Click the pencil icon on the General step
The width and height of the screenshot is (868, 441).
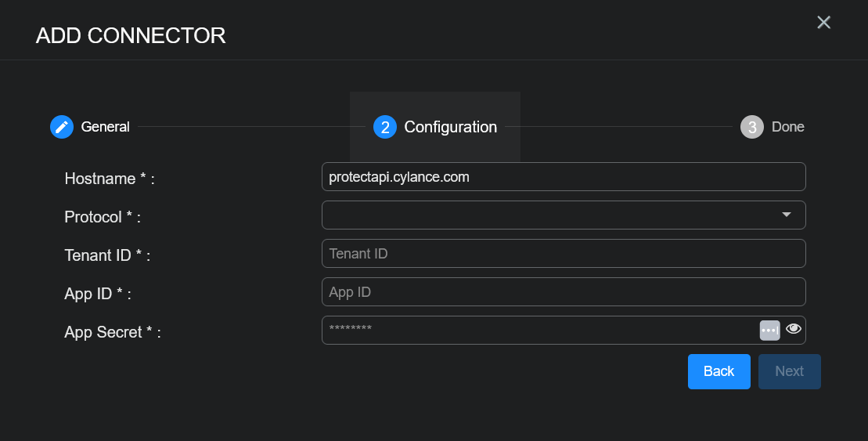pos(62,127)
